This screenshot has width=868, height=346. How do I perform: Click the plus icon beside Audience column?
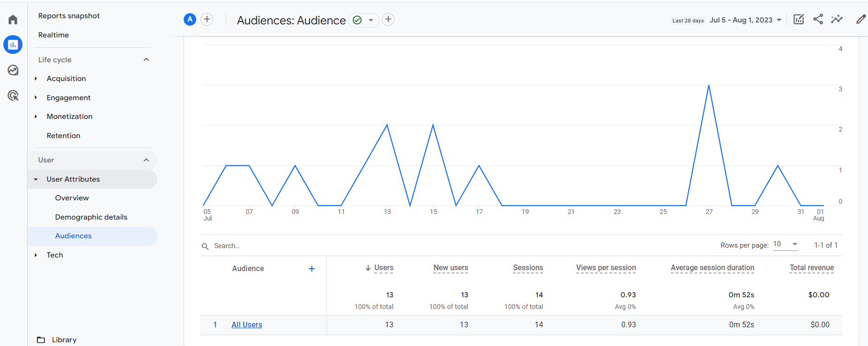(312, 269)
